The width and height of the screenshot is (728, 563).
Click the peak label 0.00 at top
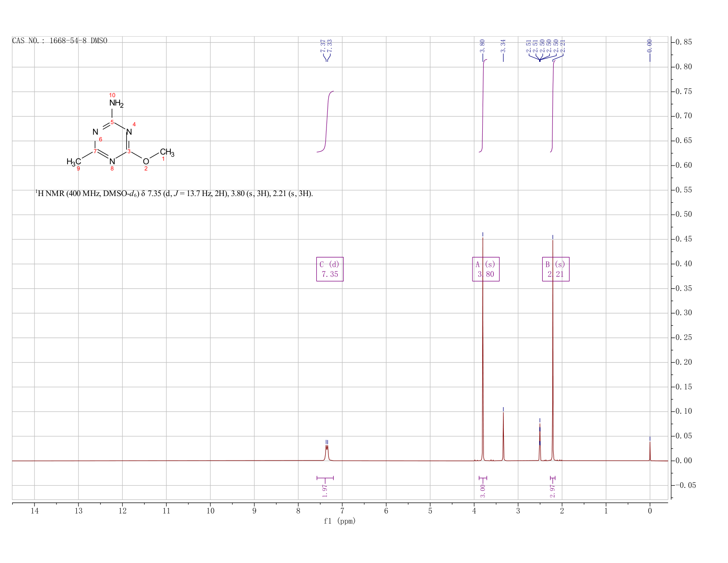[649, 45]
